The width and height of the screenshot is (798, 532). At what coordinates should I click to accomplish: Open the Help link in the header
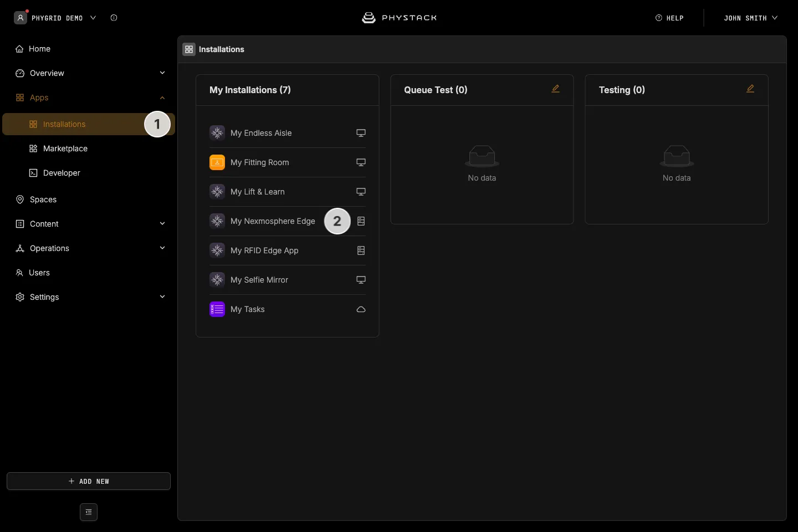click(x=669, y=18)
